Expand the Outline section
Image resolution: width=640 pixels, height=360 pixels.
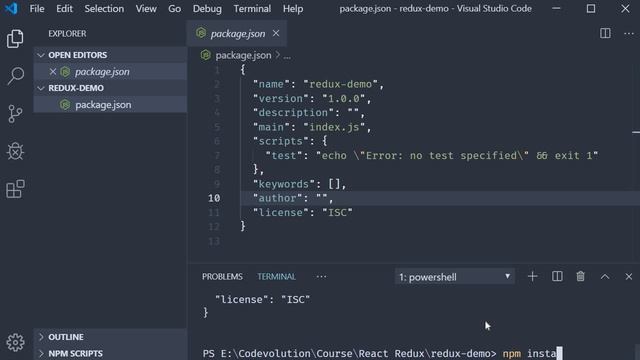(x=41, y=337)
